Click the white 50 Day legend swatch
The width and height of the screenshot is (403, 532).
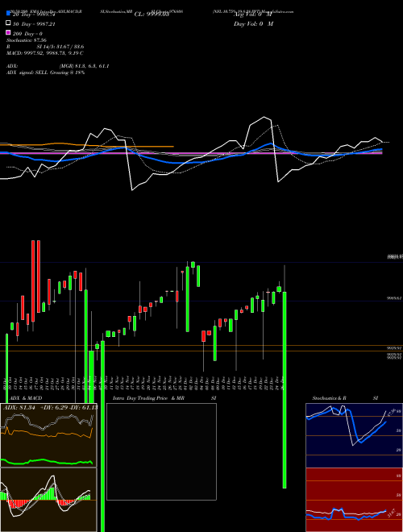tap(8, 23)
